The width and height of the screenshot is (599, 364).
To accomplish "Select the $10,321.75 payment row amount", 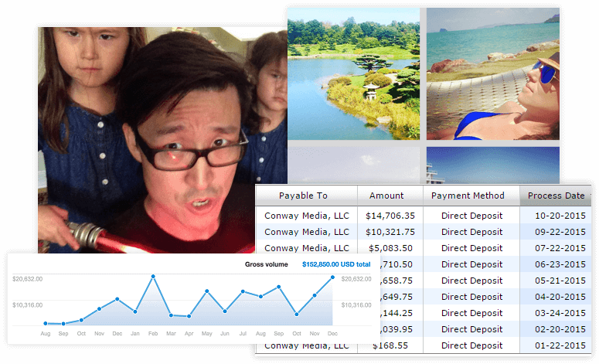I will point(390,232).
